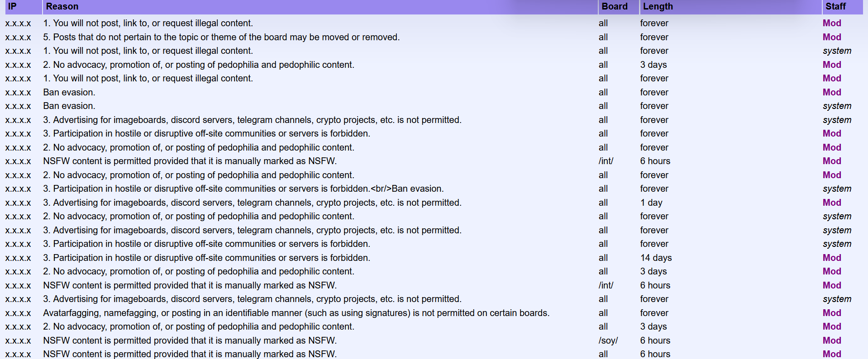This screenshot has height=359, width=868.
Task: Click the Mod link in the /soy/ board row
Action: coord(831,340)
